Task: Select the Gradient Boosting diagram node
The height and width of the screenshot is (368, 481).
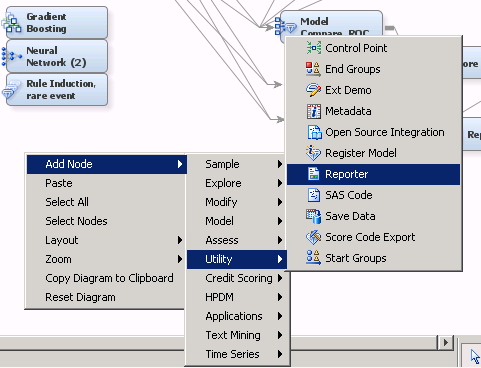Action: (x=57, y=23)
